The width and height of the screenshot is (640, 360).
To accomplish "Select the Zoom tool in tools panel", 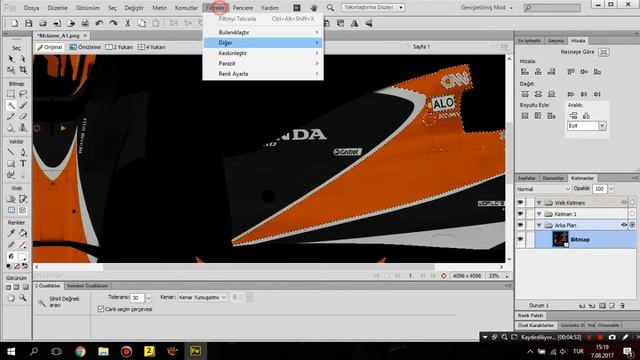I will [x=23, y=298].
